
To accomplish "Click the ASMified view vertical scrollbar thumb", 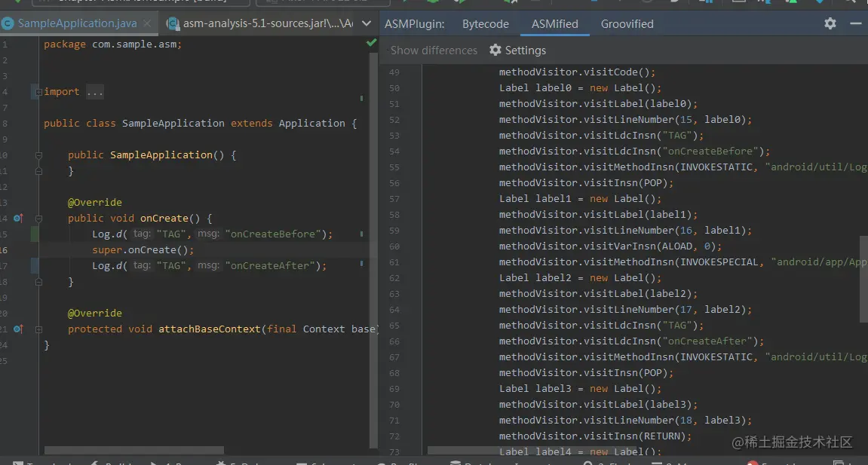I will (x=863, y=279).
